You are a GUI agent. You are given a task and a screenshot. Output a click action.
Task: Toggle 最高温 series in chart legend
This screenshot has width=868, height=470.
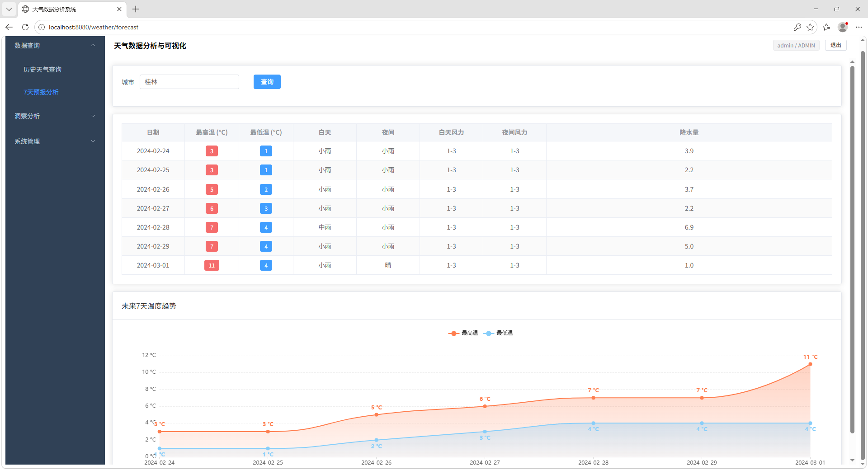(x=463, y=333)
